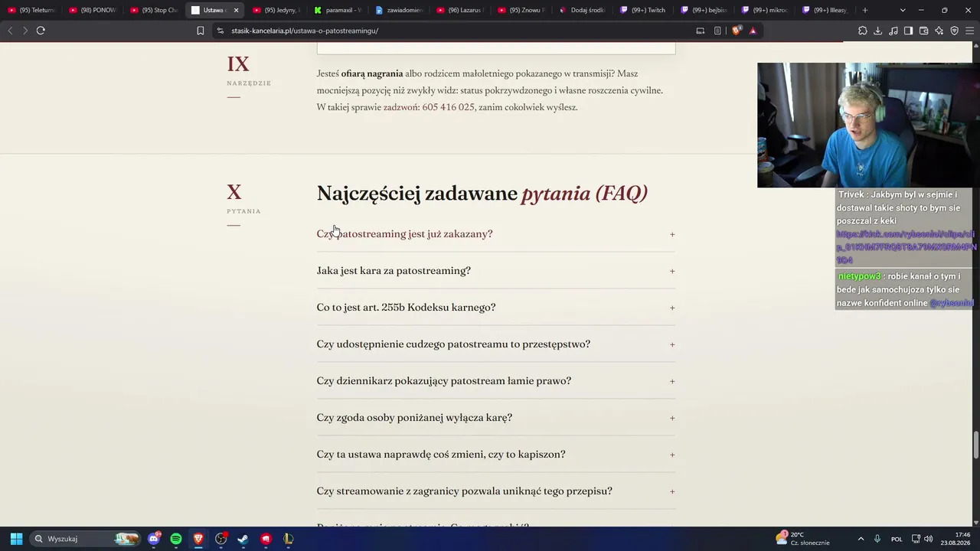Open OBS Studio from the taskbar

point(221,539)
